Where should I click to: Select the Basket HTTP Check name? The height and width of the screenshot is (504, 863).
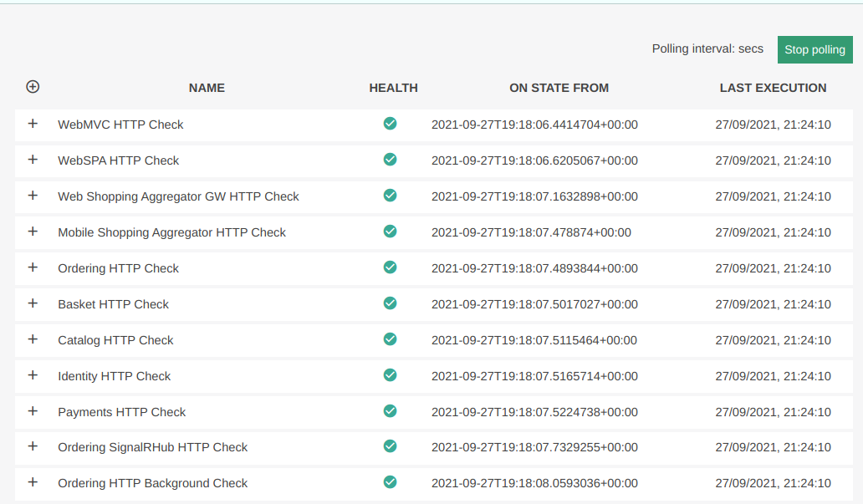coord(114,304)
